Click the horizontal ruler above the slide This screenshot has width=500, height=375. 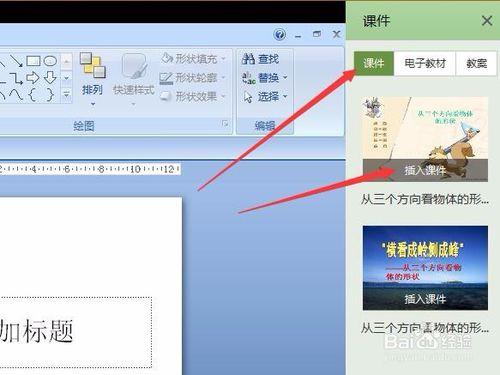tap(90, 169)
